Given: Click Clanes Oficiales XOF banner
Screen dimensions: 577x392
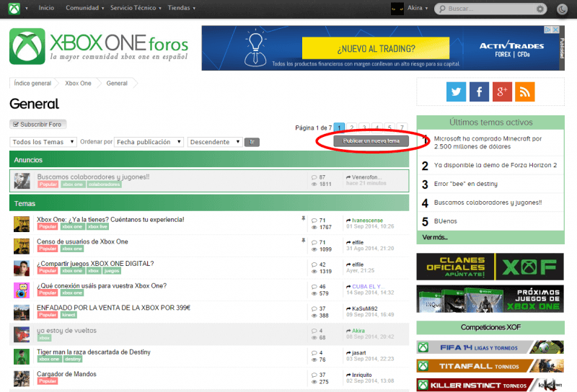Looking at the screenshot, I should click(x=490, y=267).
